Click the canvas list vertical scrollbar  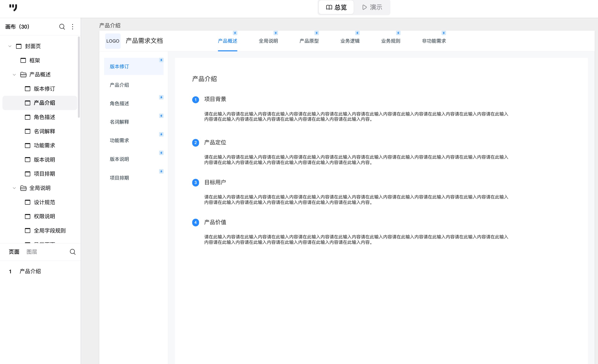click(79, 77)
